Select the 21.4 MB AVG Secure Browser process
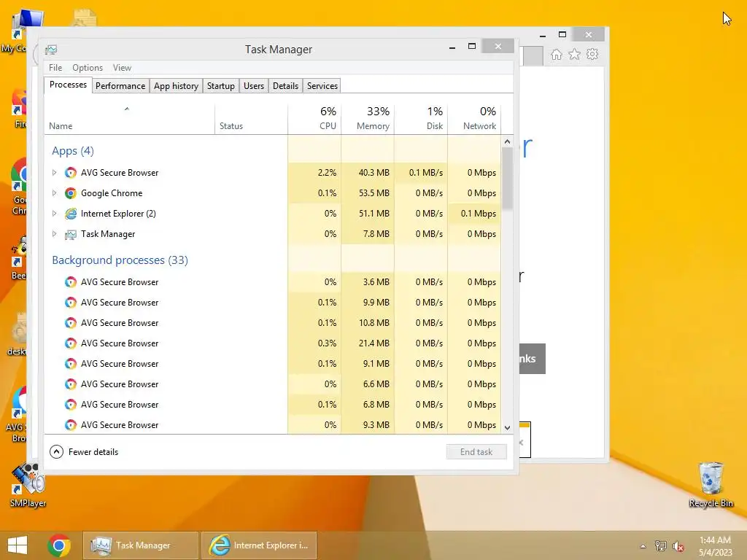The height and width of the screenshot is (560, 747). [273, 343]
